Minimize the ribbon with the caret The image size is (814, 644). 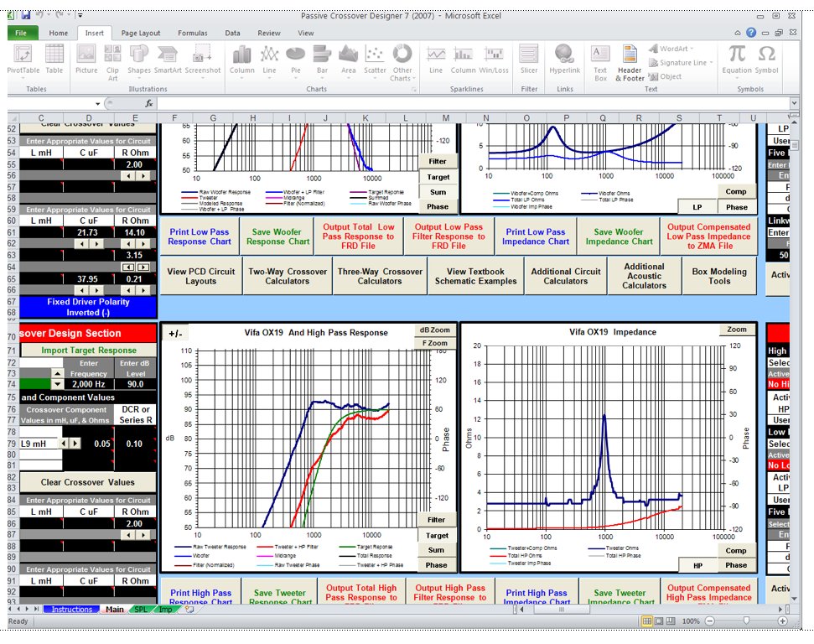[x=737, y=33]
